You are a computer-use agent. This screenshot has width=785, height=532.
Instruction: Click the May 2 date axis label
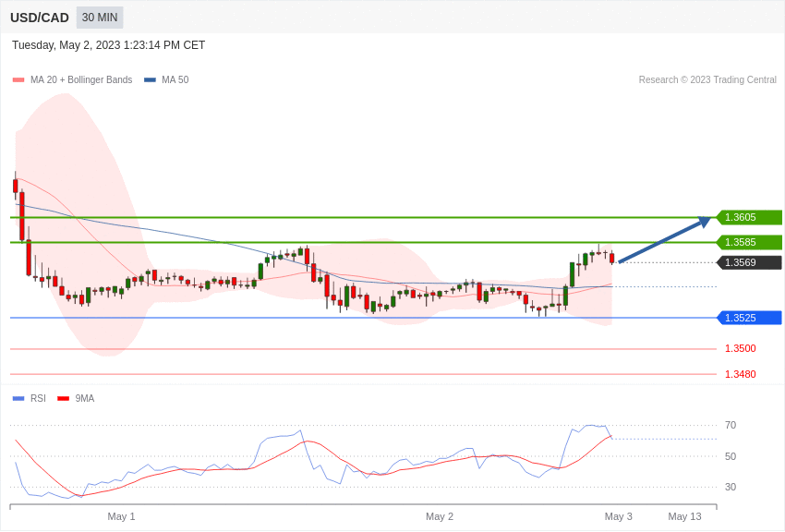[x=440, y=516]
